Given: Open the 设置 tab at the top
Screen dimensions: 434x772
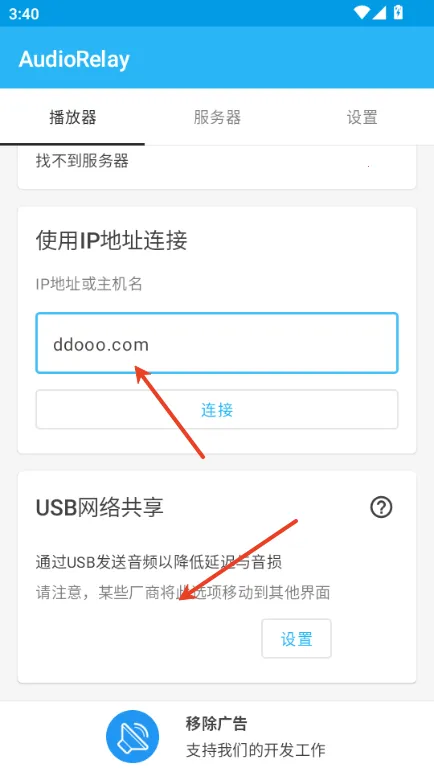Looking at the screenshot, I should 362,118.
